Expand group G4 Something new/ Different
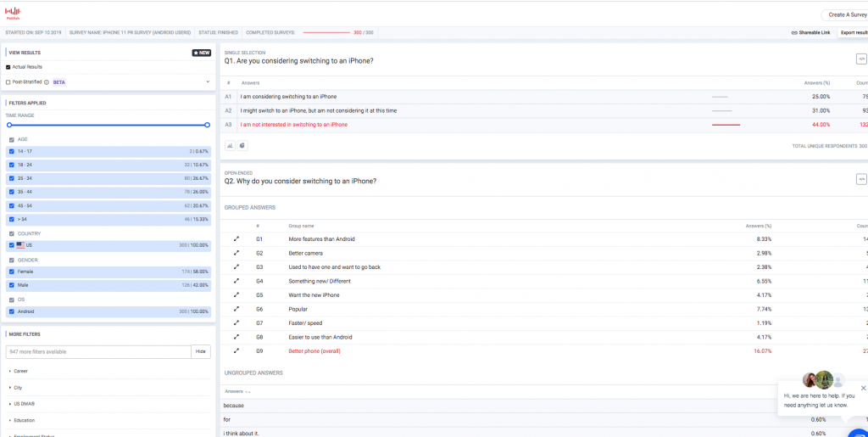The image size is (868, 437). (236, 281)
